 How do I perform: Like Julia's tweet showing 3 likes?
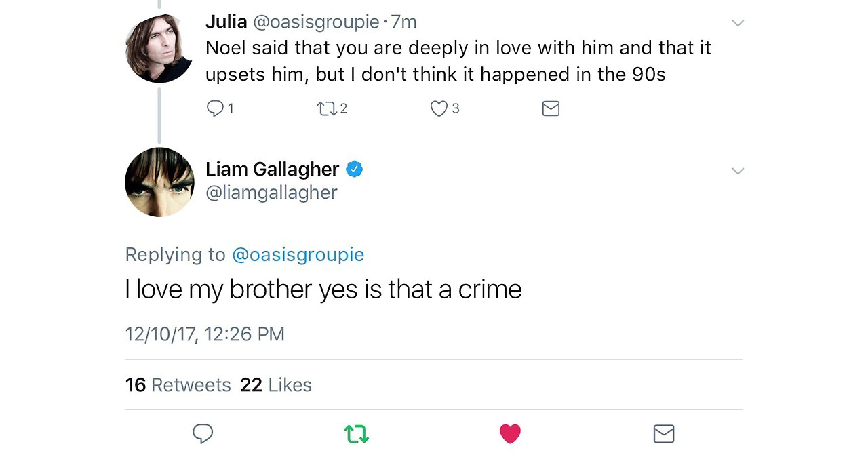(x=439, y=108)
